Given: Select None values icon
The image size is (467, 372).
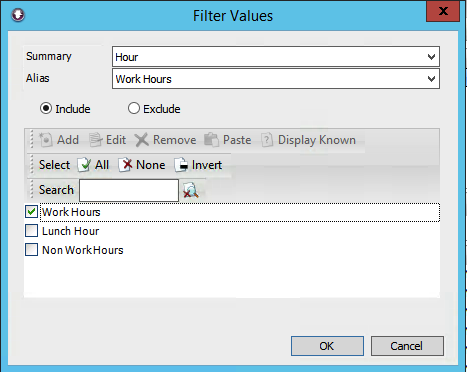Looking at the screenshot, I should tap(125, 165).
